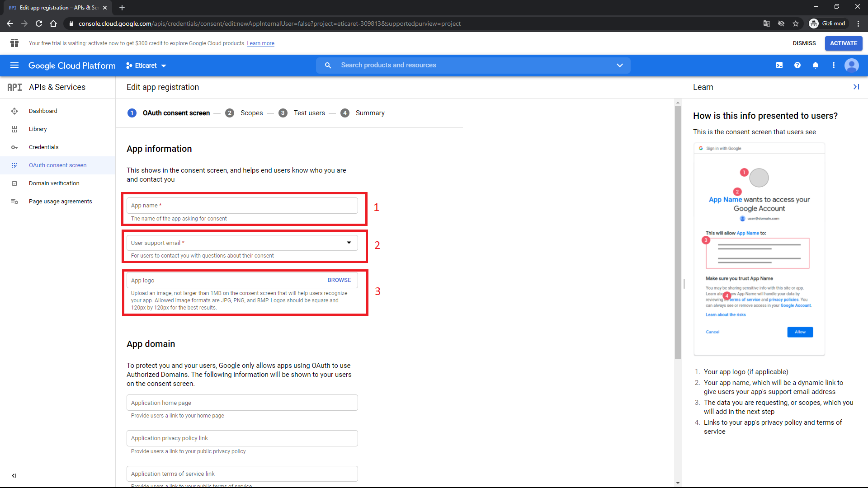Click the Search products and resources box
Screen dimensions: 868x488
pyautogui.click(x=473, y=66)
